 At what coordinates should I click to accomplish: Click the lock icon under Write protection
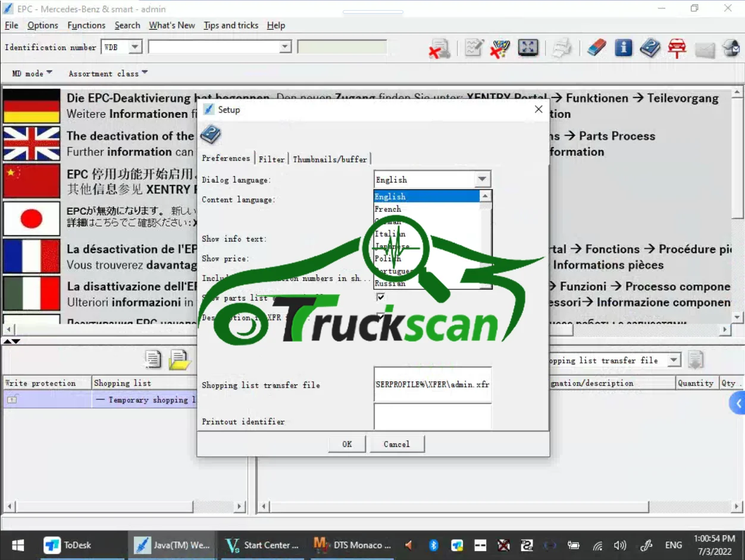click(x=12, y=400)
